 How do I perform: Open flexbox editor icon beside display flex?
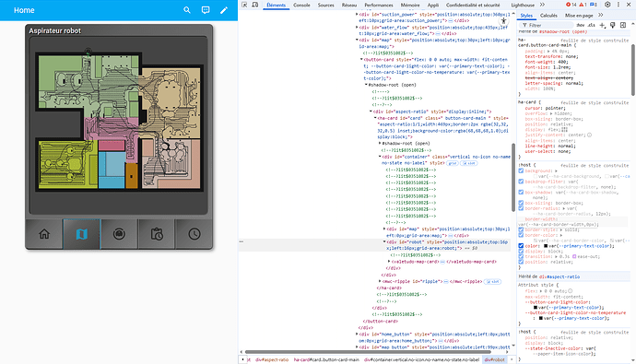click(564, 129)
